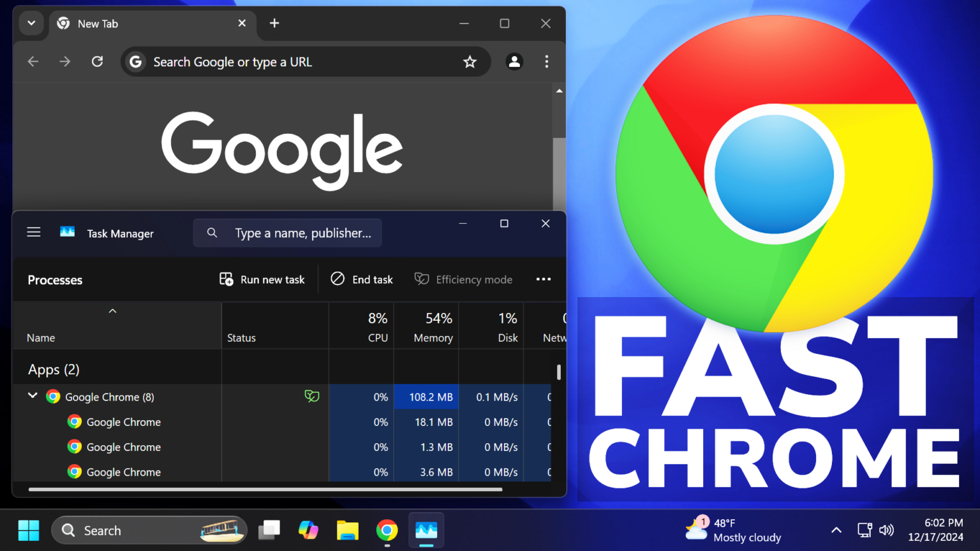The image size is (980, 551).
Task: Click the Google G icon in the address bar
Action: 135,62
